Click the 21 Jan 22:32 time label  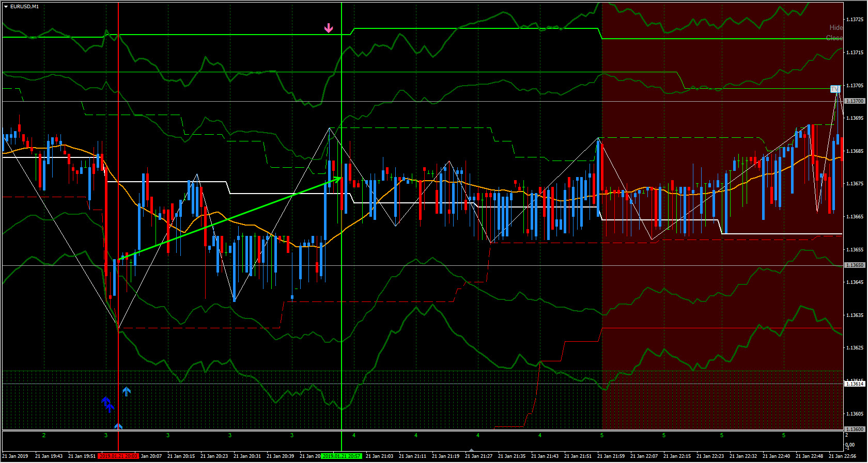[x=743, y=456]
